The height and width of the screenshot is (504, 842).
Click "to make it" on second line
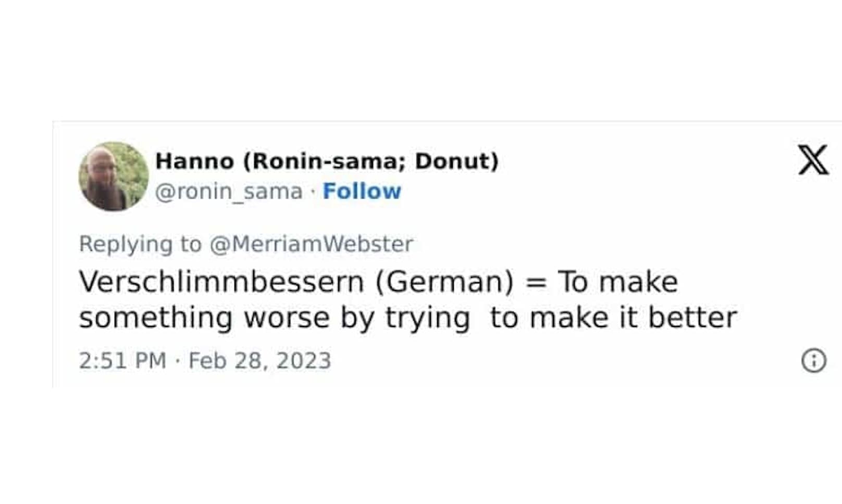564,318
